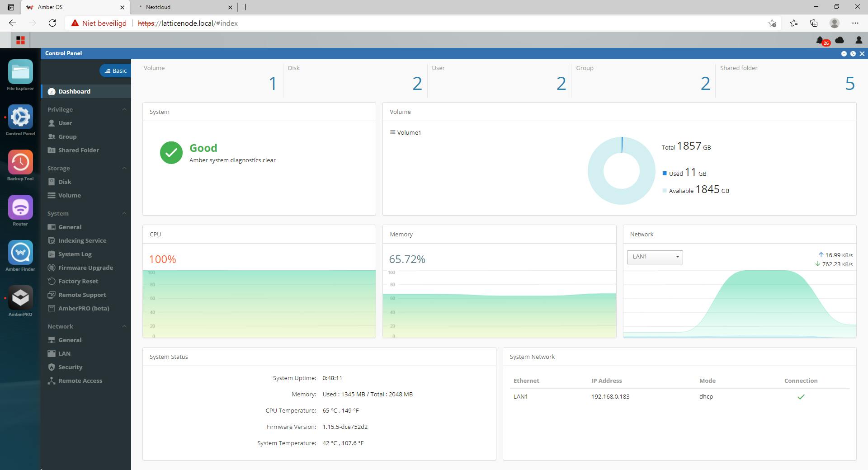
Task: Add this page to favorites star
Action: coord(772,23)
